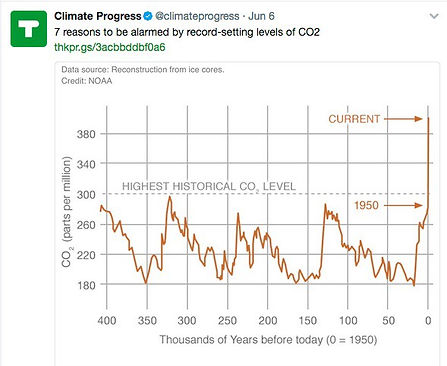
Task: Click the 1950 arrow marker on chart
Action: pos(388,205)
